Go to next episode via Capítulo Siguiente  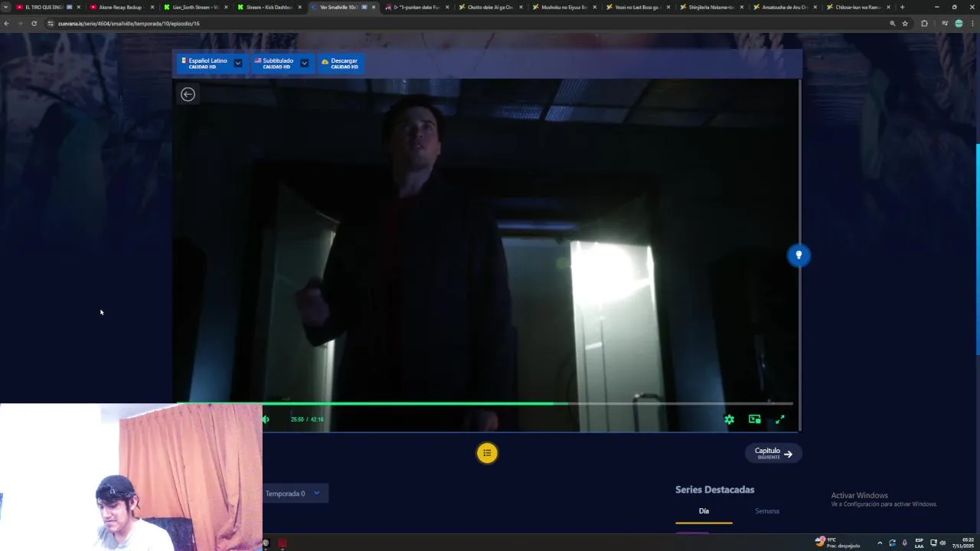(x=773, y=453)
